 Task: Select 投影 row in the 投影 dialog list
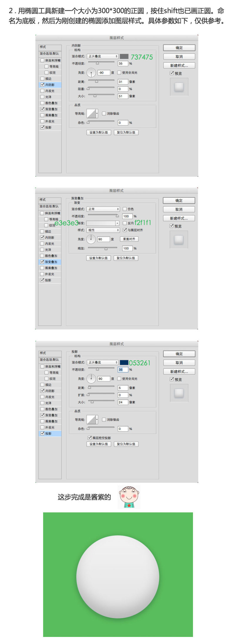[50, 433]
